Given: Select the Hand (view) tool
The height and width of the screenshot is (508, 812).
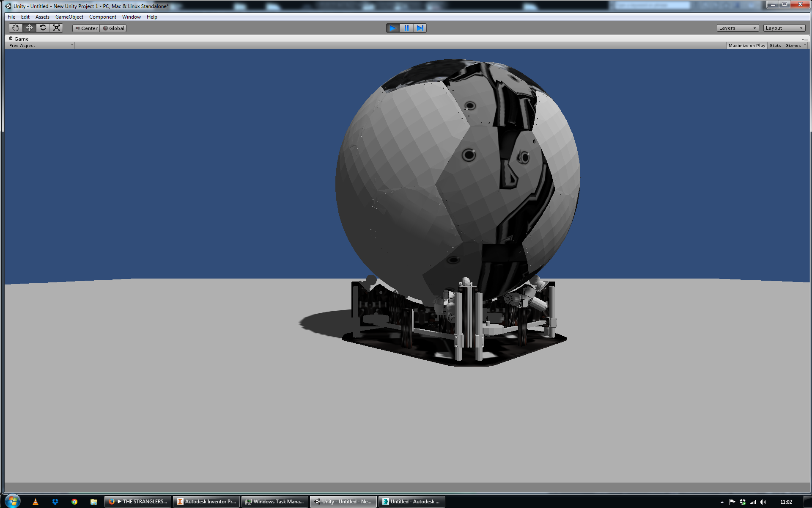Looking at the screenshot, I should click(x=16, y=28).
